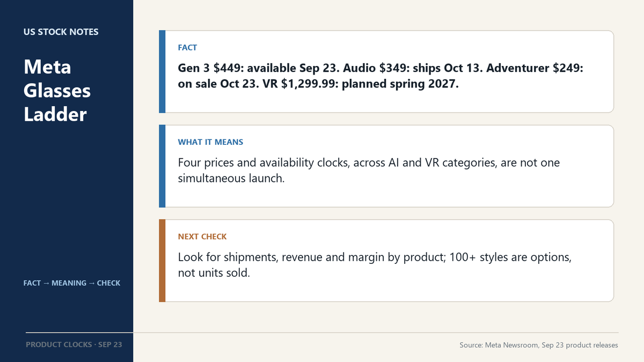Select FACT → MEANING → CHECK sidebar text
644x362 pixels.
(x=72, y=283)
